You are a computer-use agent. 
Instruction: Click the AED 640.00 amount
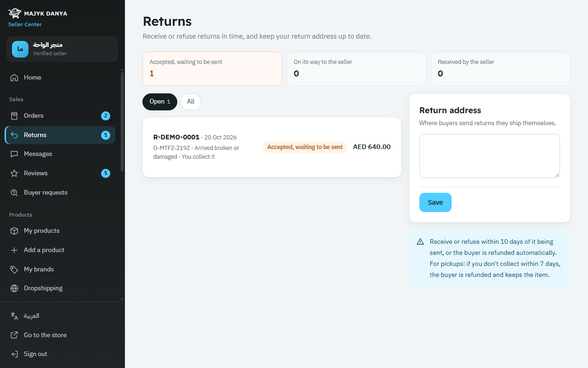click(x=372, y=147)
